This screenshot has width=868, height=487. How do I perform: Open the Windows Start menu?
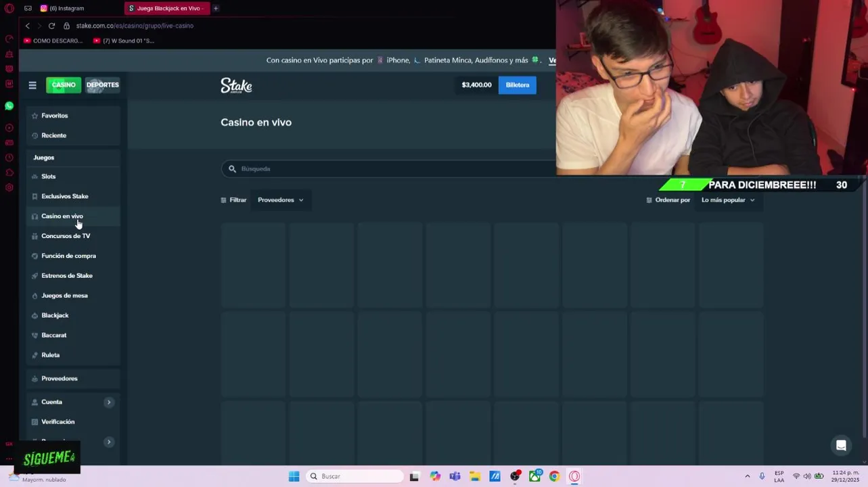pyautogui.click(x=294, y=476)
